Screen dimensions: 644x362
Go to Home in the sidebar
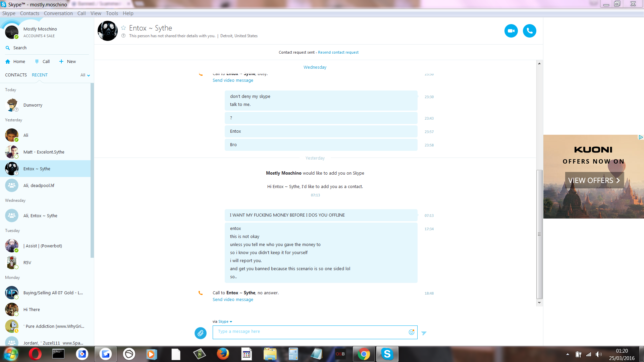[15, 62]
